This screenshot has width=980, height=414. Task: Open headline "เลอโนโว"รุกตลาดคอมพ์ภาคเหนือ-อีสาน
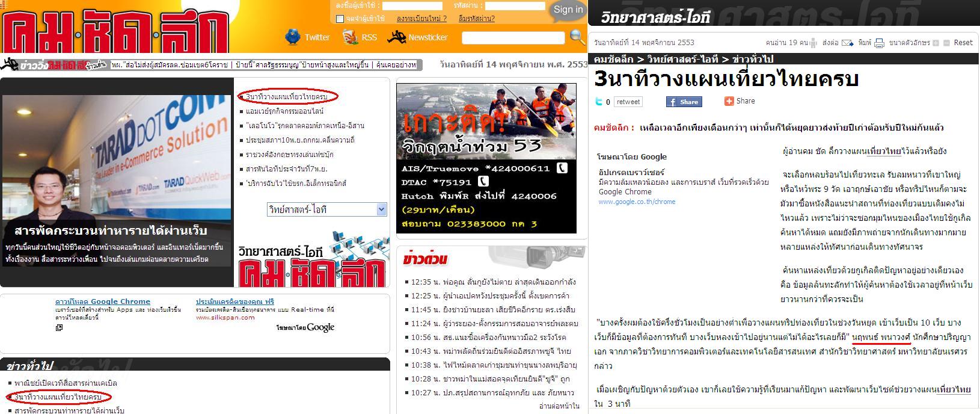[x=305, y=126]
